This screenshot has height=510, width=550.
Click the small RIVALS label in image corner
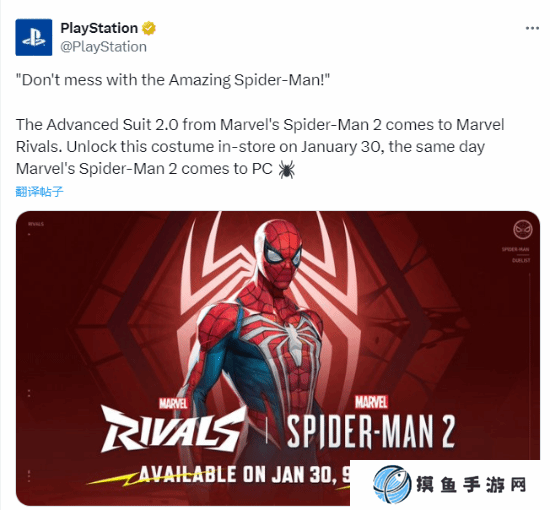[36, 224]
